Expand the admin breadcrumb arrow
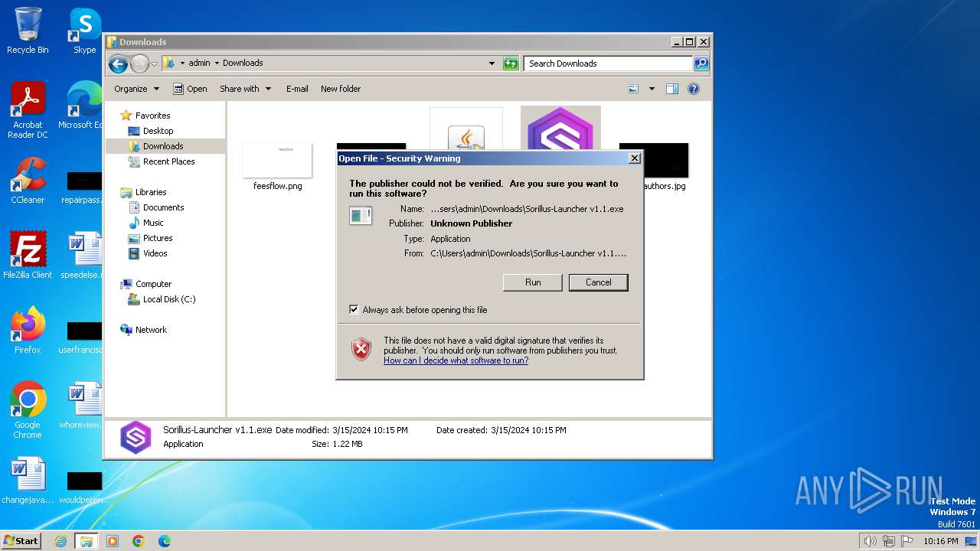Screen dimensions: 980x551 [217, 64]
